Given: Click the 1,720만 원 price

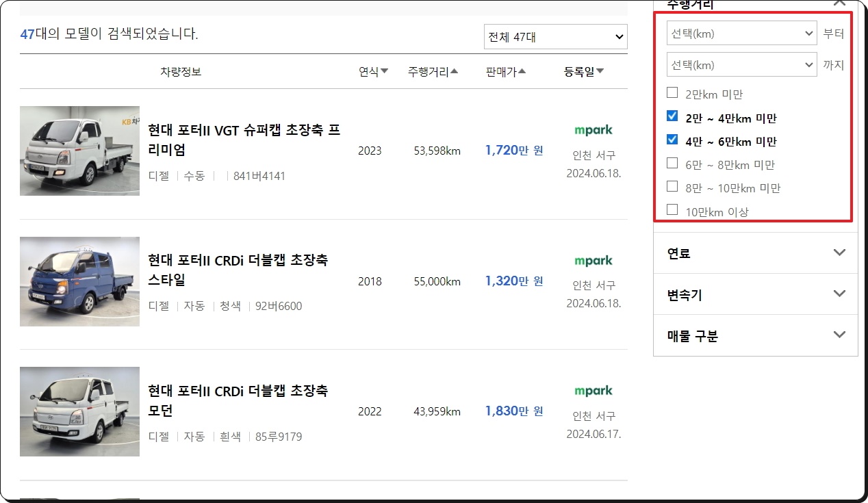Looking at the screenshot, I should pos(514,151).
